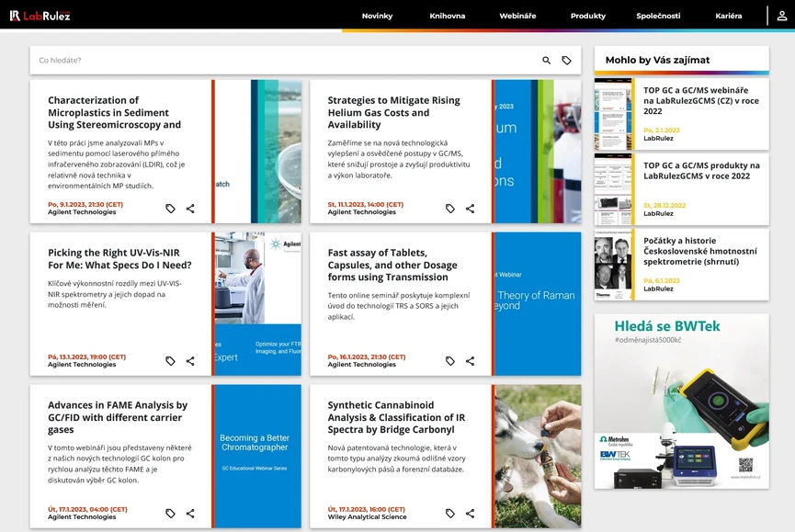Image resolution: width=795 pixels, height=532 pixels.
Task: Click the search magnifier icon
Action: coord(547,61)
